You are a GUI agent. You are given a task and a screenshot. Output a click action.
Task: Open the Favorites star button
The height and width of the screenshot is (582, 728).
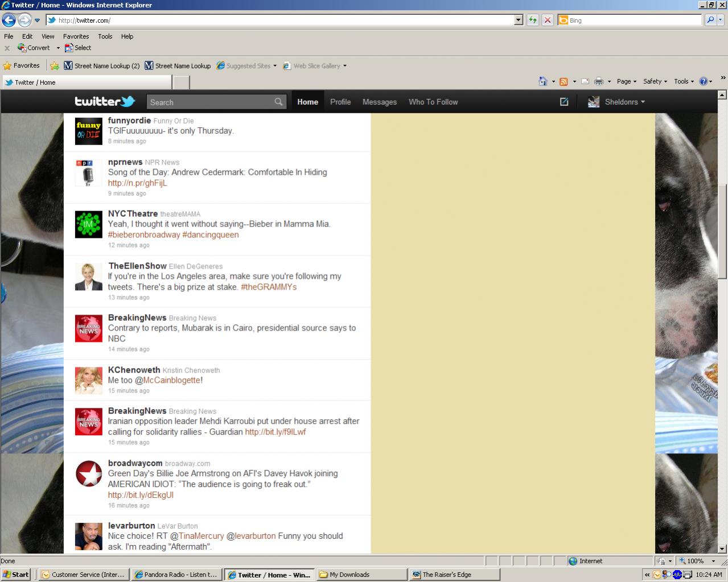(22, 65)
